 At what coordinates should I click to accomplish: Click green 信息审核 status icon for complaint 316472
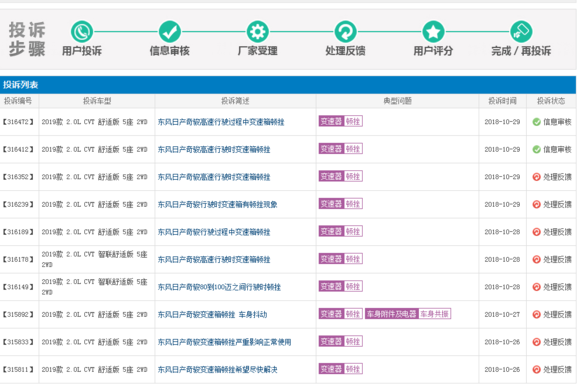tap(536, 122)
